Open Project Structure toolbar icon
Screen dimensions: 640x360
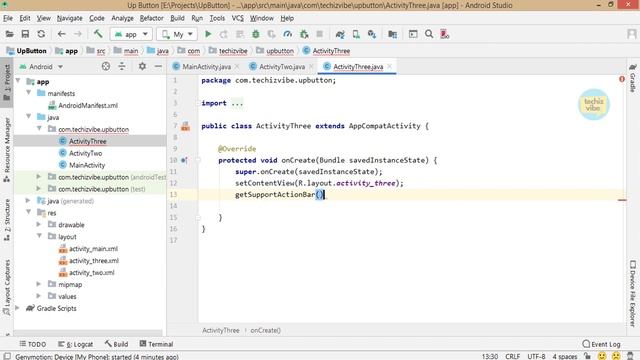(393, 34)
